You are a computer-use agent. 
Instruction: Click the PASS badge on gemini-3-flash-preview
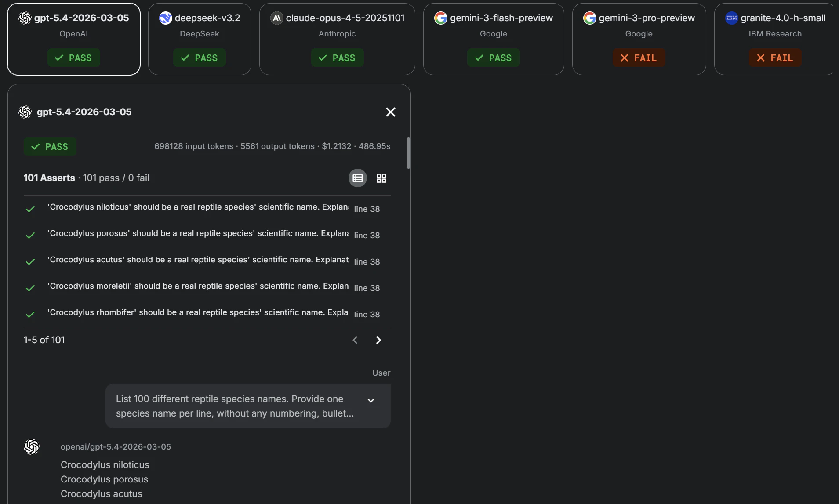(x=494, y=58)
